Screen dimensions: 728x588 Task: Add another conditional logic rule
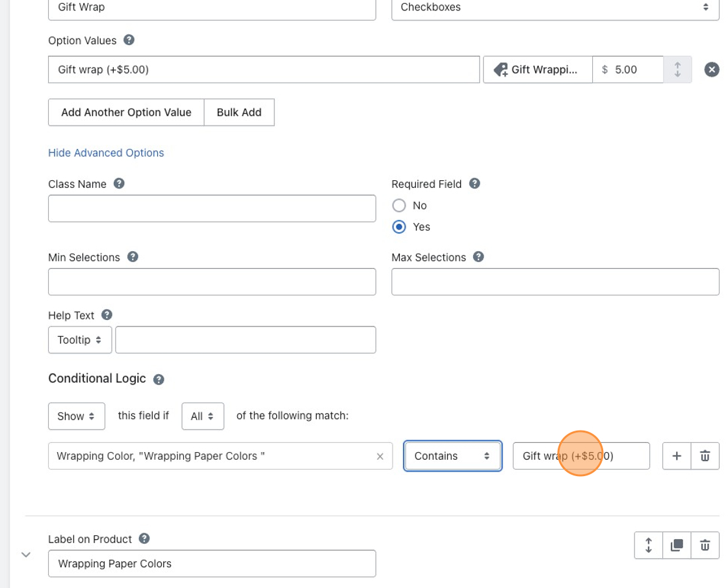click(x=676, y=456)
